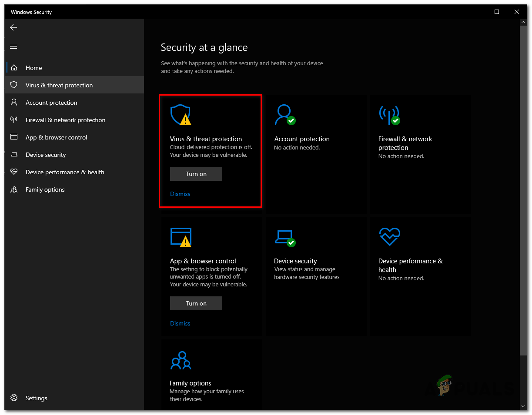Open App & browser control window icon
This screenshot has width=532, height=415.
(180, 237)
